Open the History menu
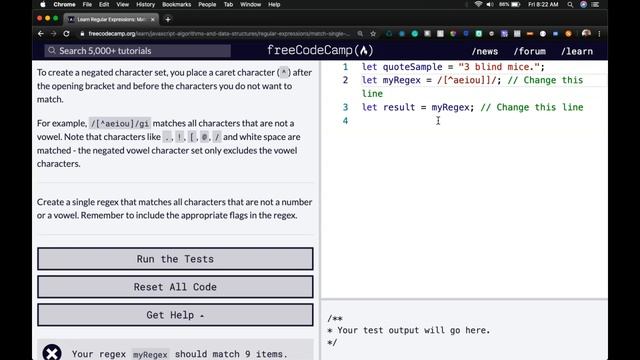This screenshot has width=640, height=360. (x=145, y=4)
